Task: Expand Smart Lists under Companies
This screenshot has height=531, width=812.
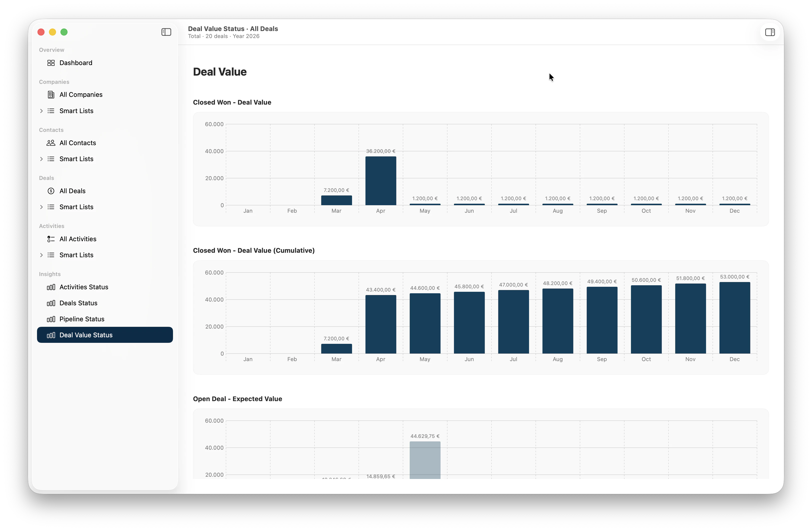Action: 41,111
